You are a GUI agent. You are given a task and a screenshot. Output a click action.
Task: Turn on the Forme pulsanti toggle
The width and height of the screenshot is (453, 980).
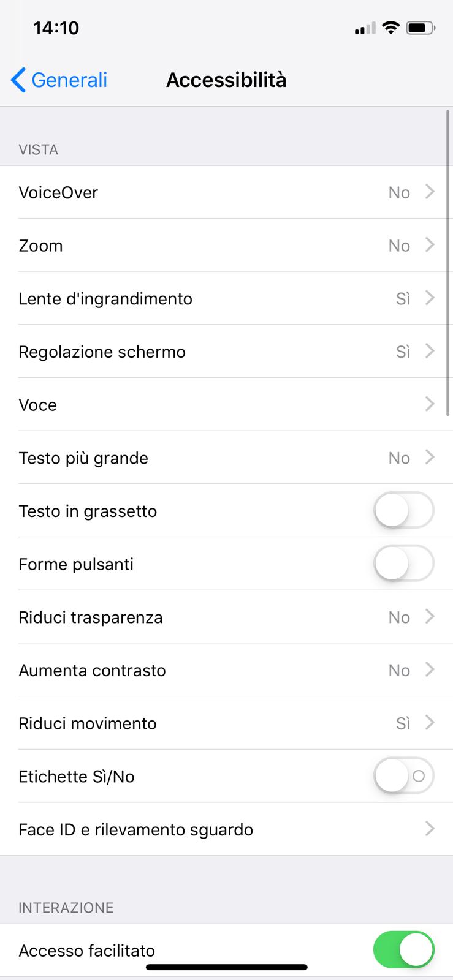tap(403, 563)
